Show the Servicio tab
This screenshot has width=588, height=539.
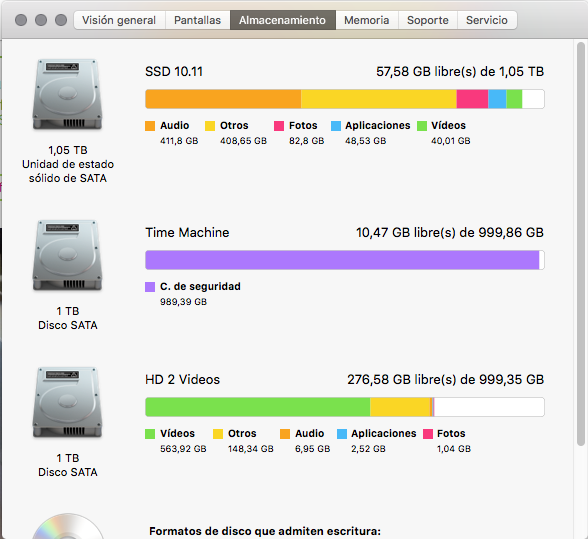487,20
